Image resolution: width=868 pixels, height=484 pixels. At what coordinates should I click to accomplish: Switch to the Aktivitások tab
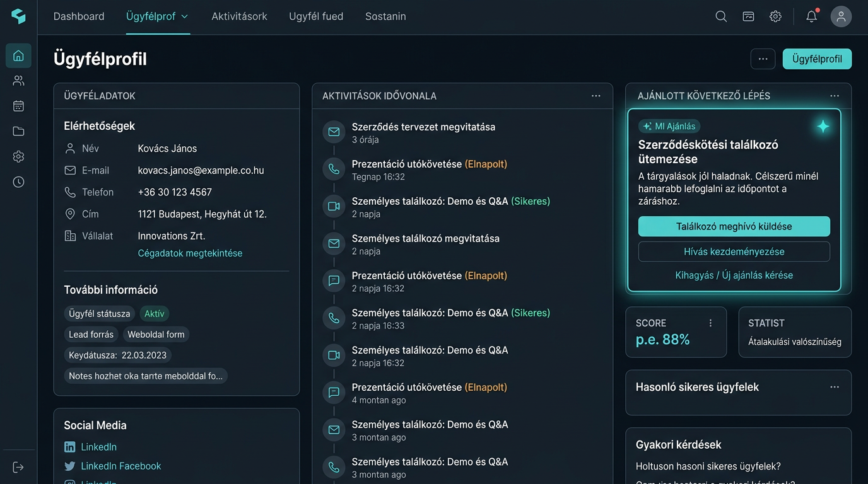click(x=239, y=16)
